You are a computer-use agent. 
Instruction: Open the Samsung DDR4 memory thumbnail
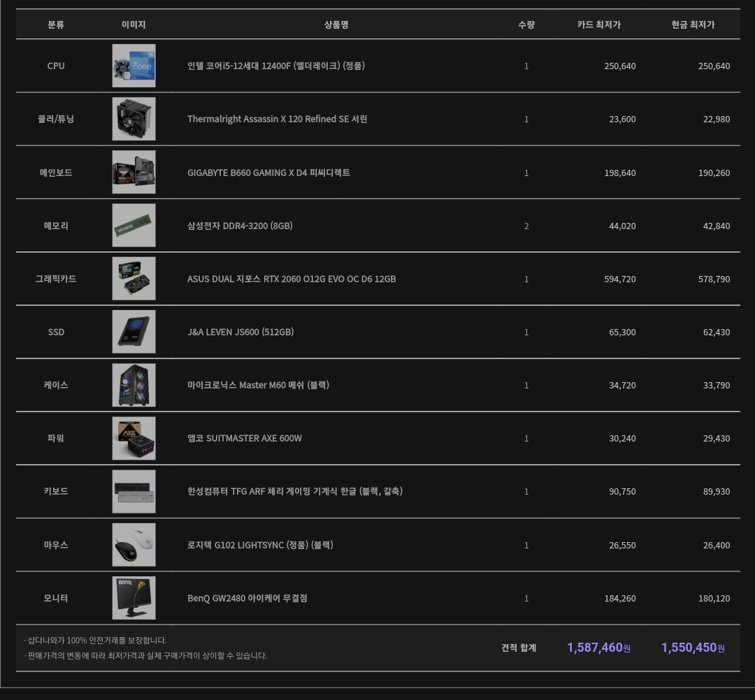click(x=134, y=225)
